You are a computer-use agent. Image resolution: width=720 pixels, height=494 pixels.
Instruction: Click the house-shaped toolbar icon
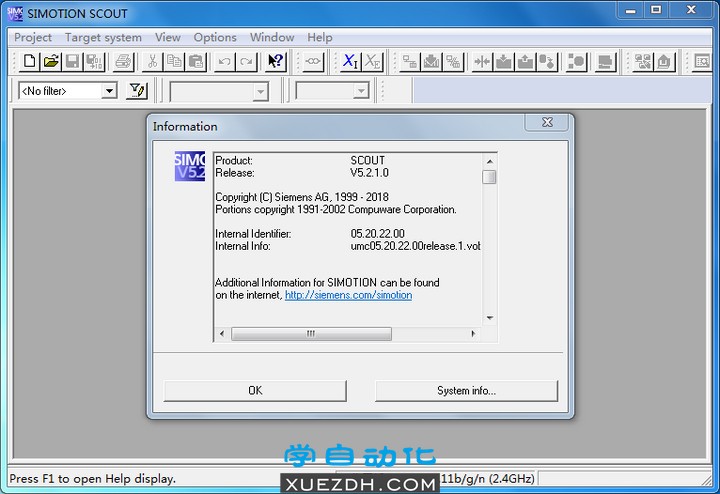point(664,61)
